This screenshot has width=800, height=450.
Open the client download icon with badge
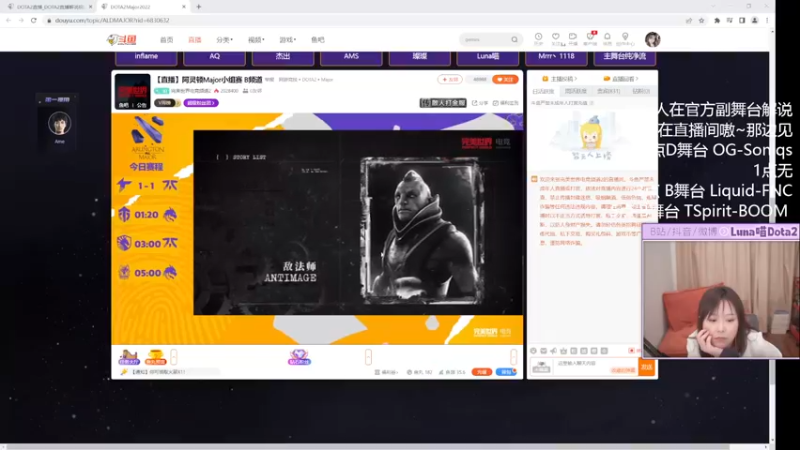590,38
